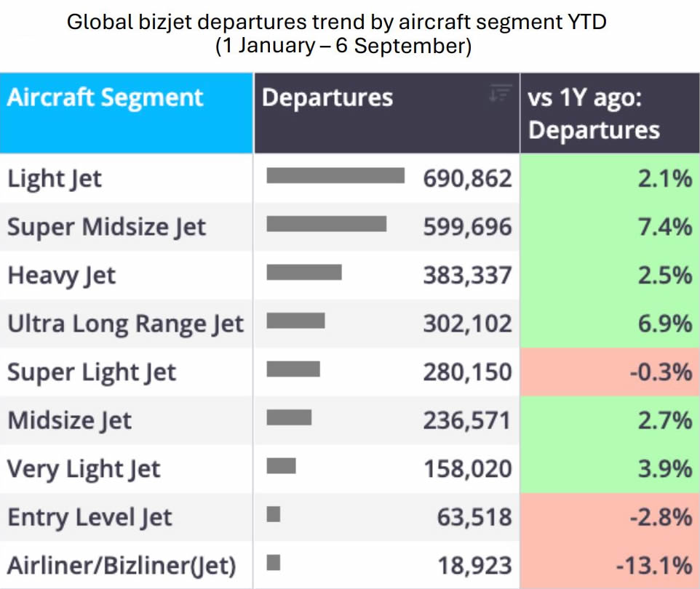Select the Airliner/Bizliner(Jet) row label
This screenshot has width=700, height=589.
122,565
